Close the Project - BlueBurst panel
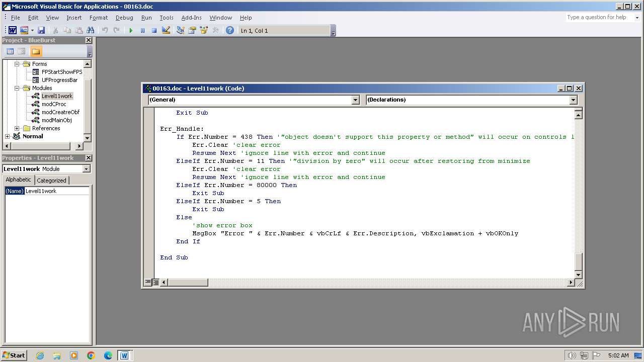The width and height of the screenshot is (644, 362). [x=89, y=40]
